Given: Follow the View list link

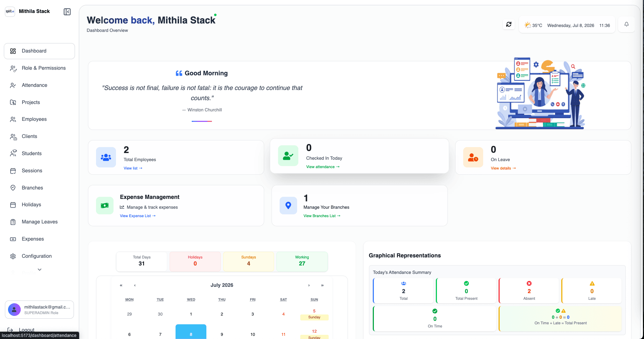Looking at the screenshot, I should point(133,168).
